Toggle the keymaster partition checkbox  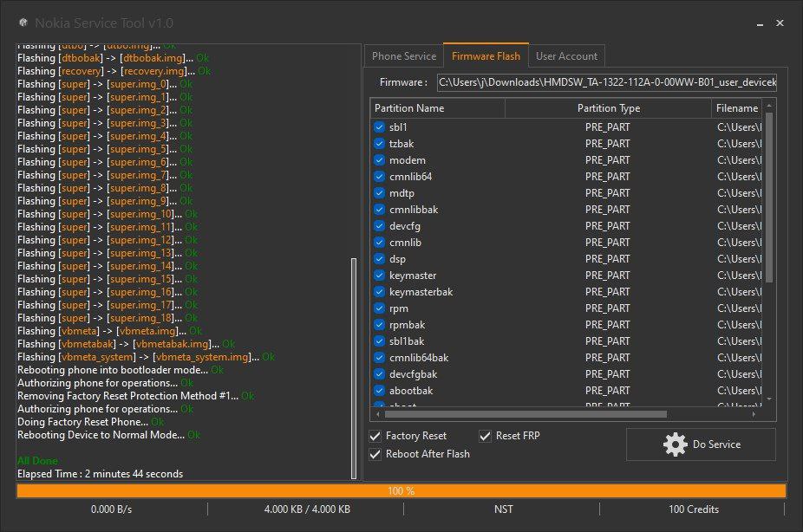(379, 275)
